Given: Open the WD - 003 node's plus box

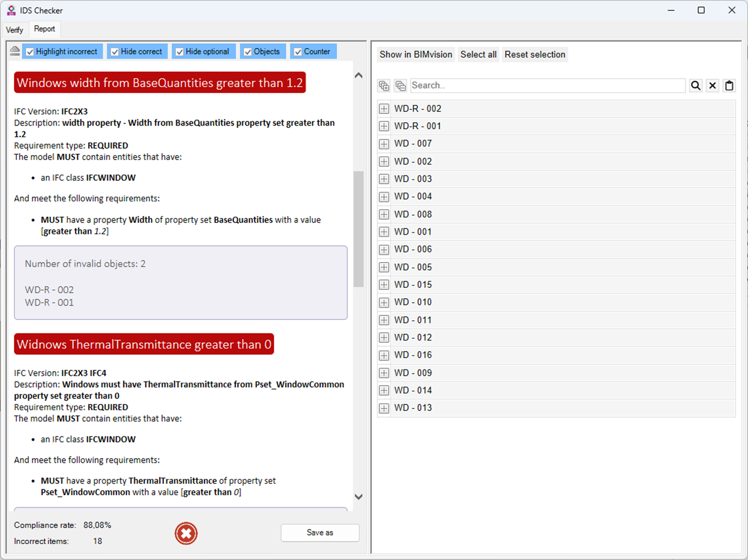Looking at the screenshot, I should pos(384,179).
